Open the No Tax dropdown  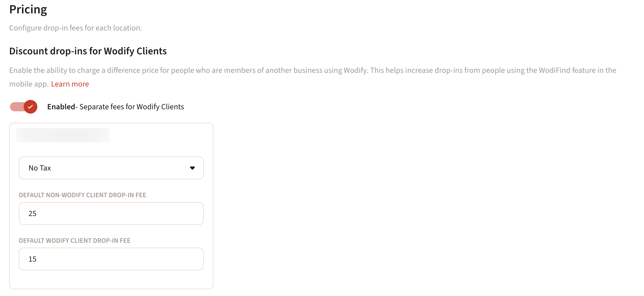coord(111,168)
